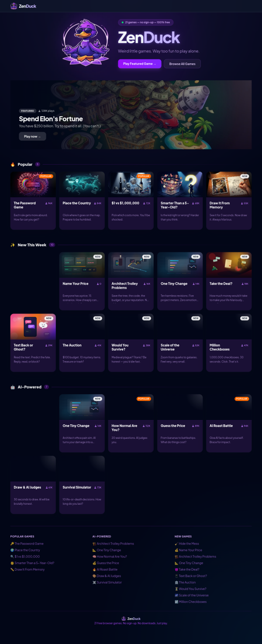Open the Would You Survive game card
This screenshot has width=262, height=644.
click(131, 343)
